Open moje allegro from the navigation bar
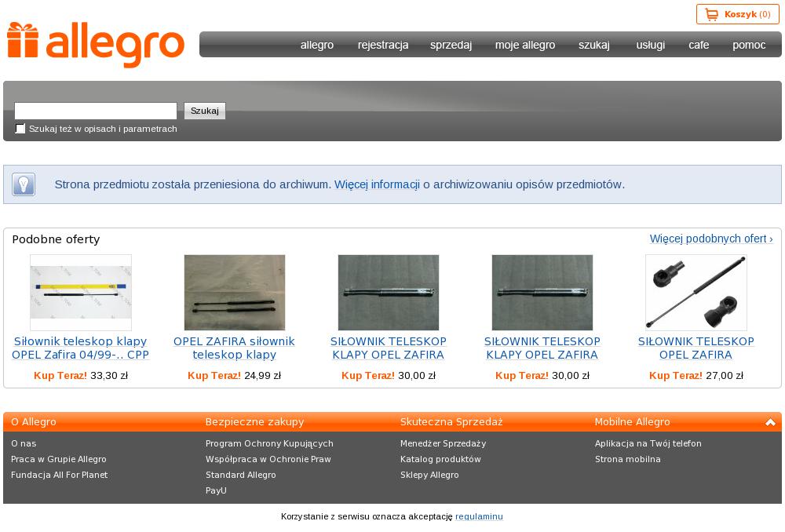Viewport: 785px width, 532px height. [x=525, y=45]
